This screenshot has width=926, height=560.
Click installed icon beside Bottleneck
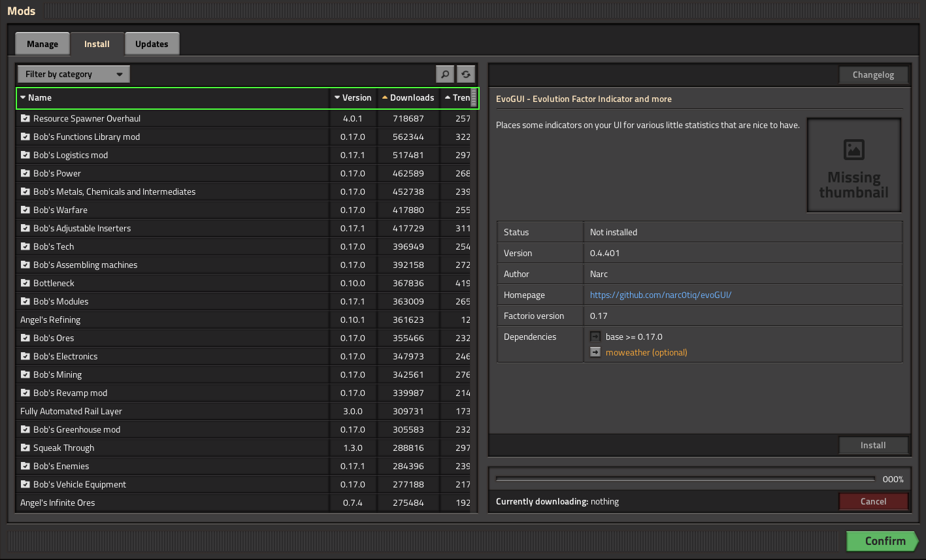[x=25, y=283]
